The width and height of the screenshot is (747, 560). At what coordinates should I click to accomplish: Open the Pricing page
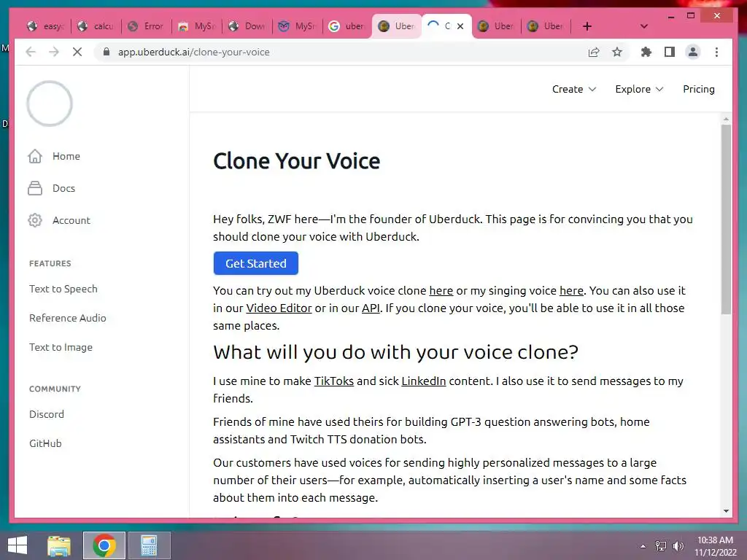698,89
